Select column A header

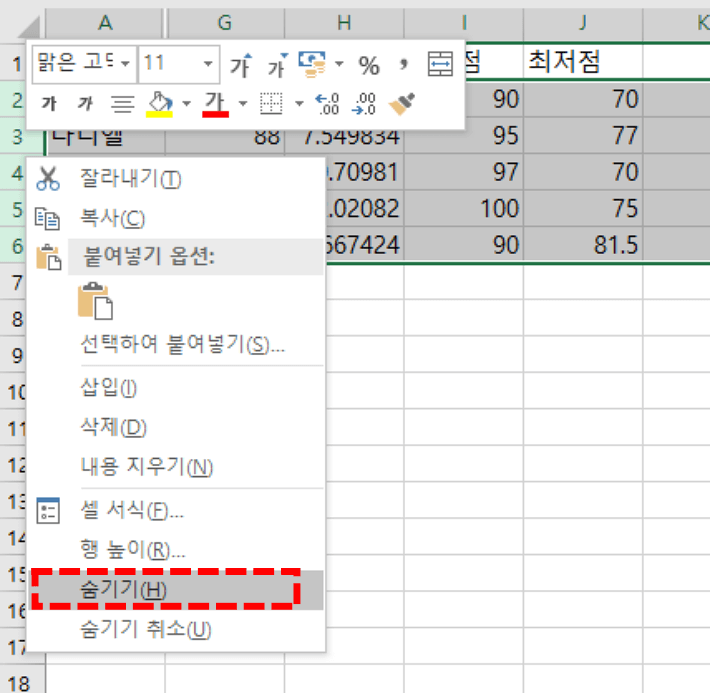[x=105, y=23]
